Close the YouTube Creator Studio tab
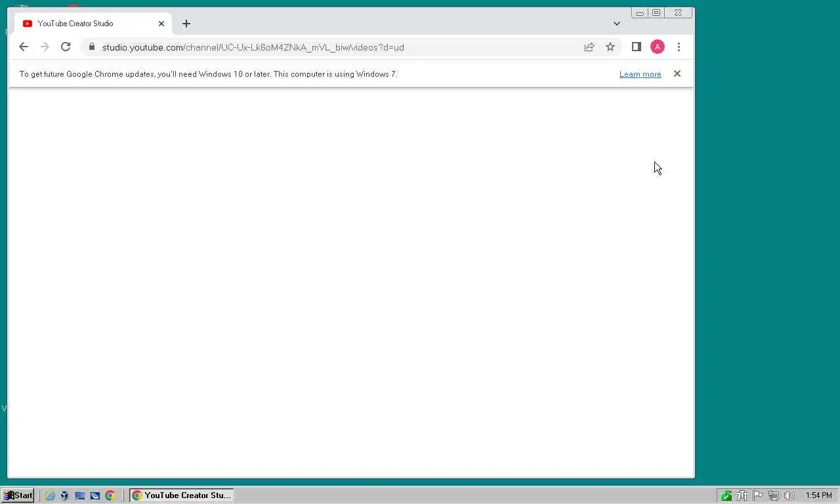The height and width of the screenshot is (504, 840). (x=161, y=24)
